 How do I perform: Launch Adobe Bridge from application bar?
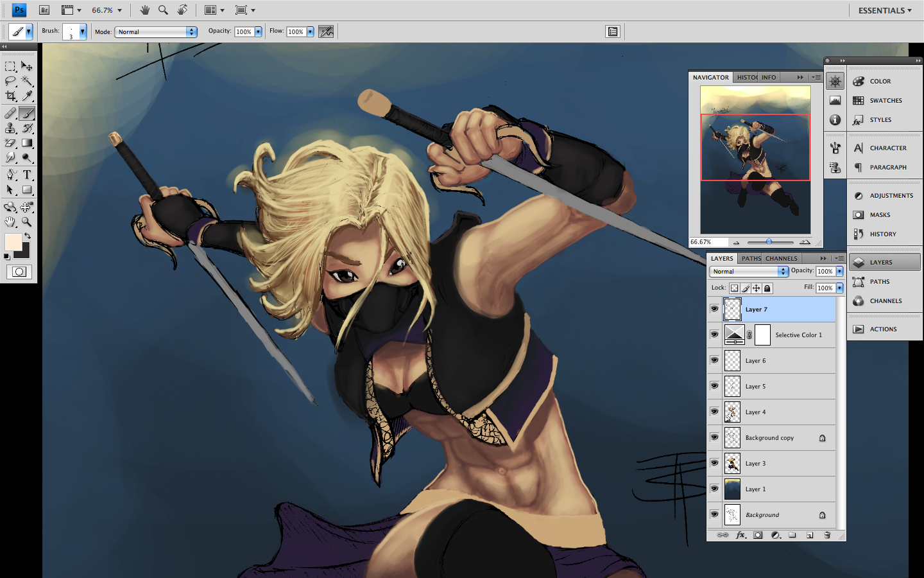(44, 10)
